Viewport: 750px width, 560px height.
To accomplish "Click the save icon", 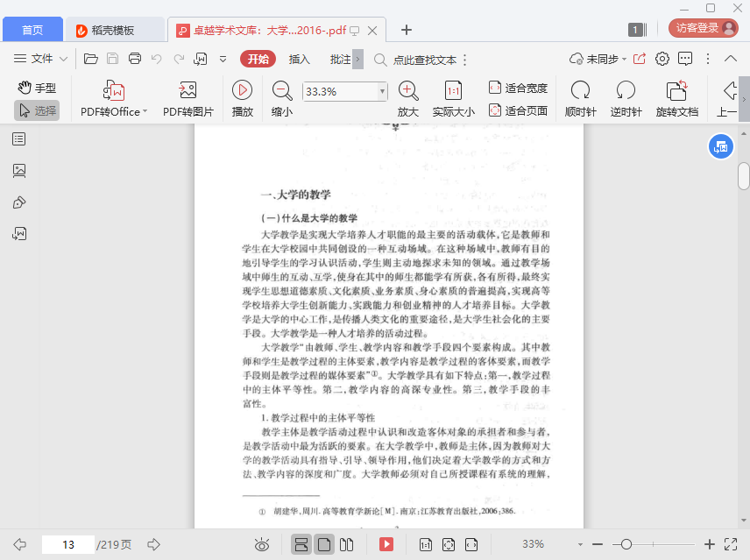I will point(112,59).
